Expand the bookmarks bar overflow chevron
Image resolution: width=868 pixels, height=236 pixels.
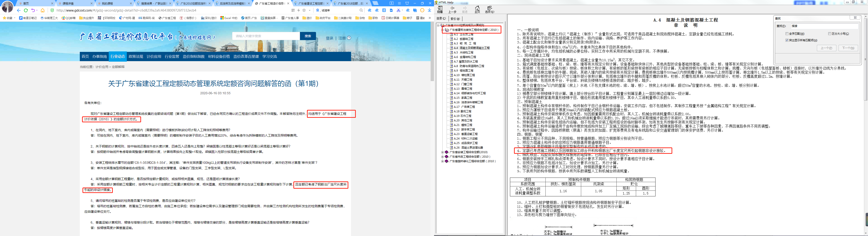click(430, 18)
